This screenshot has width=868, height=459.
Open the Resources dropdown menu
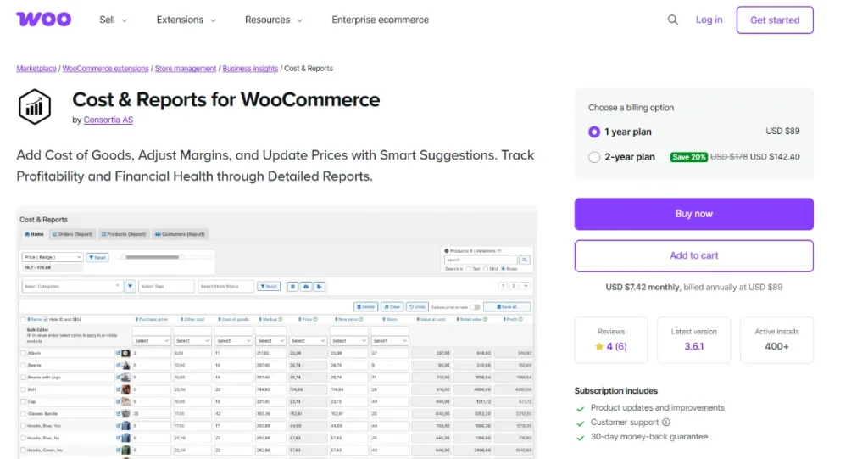tap(274, 20)
